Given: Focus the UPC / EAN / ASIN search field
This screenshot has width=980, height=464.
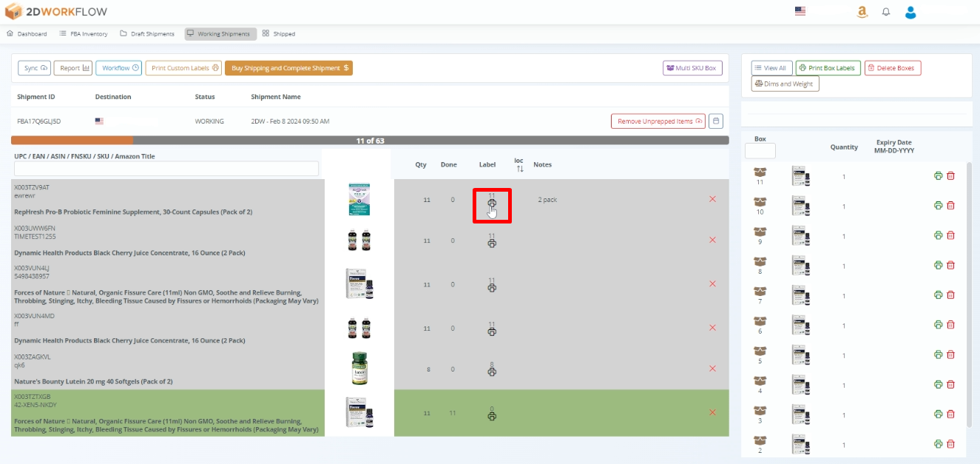Looking at the screenshot, I should click(x=166, y=169).
